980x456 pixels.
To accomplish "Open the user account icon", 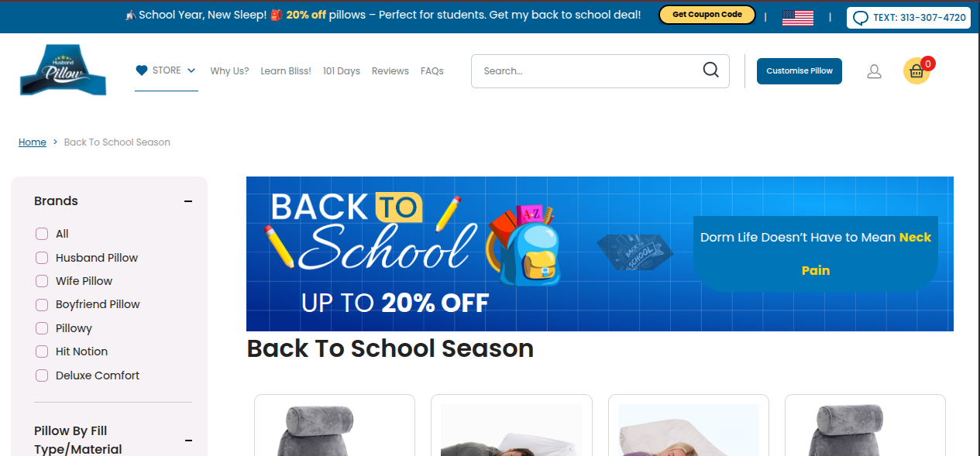I will coord(874,71).
